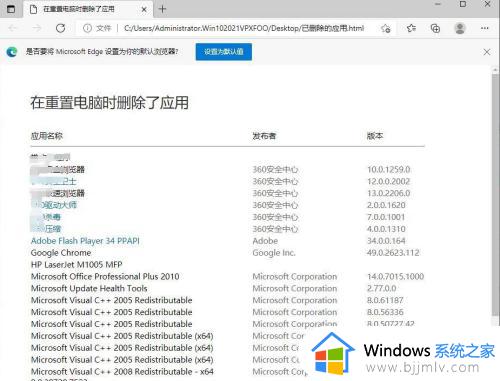500x381 pixels.
Task: Open the Collections icon
Action: 435,28
